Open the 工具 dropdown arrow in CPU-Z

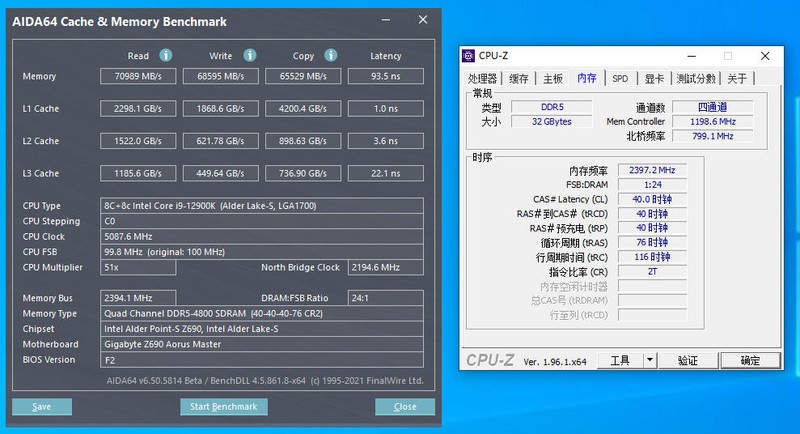[x=649, y=360]
